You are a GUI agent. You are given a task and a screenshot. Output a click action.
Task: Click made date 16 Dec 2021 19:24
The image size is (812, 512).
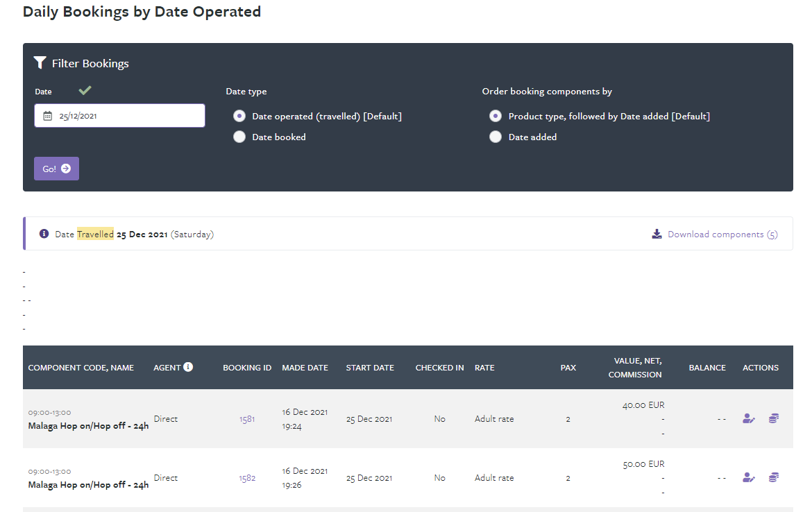click(305, 419)
